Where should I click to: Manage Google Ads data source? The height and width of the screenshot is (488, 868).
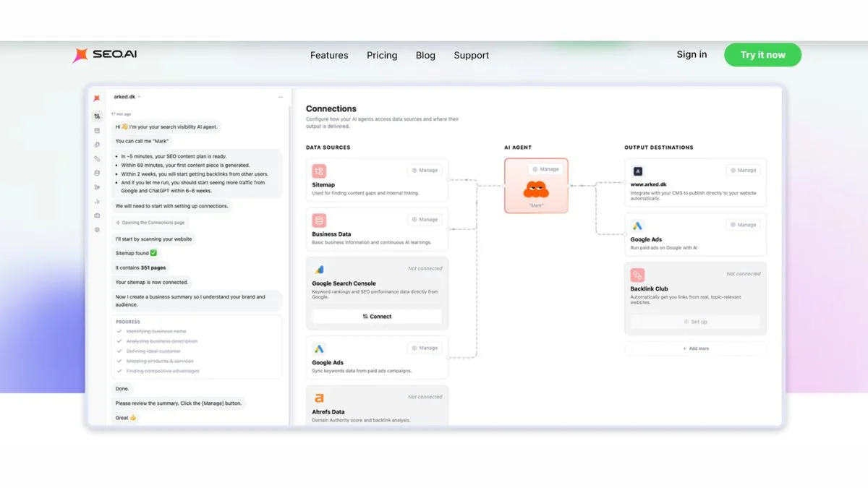(425, 348)
